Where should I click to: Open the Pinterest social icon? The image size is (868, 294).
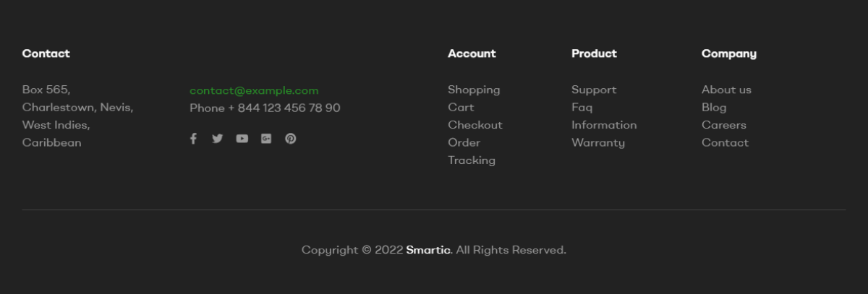point(291,139)
